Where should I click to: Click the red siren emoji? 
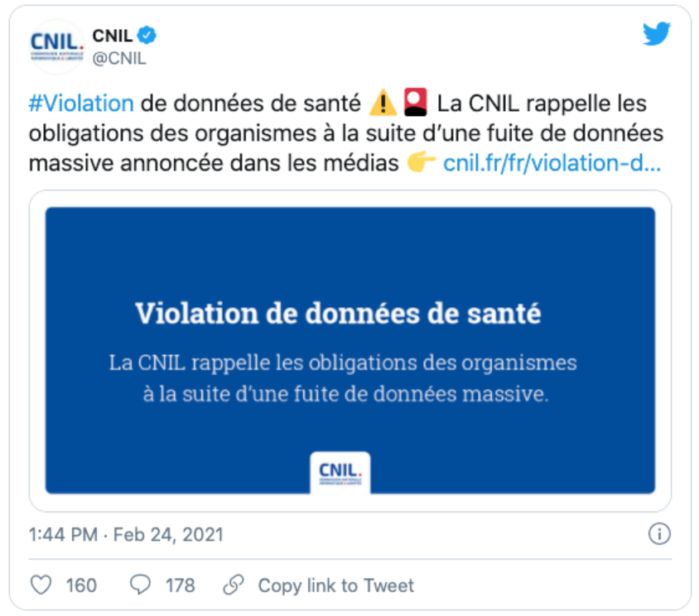coord(415,104)
